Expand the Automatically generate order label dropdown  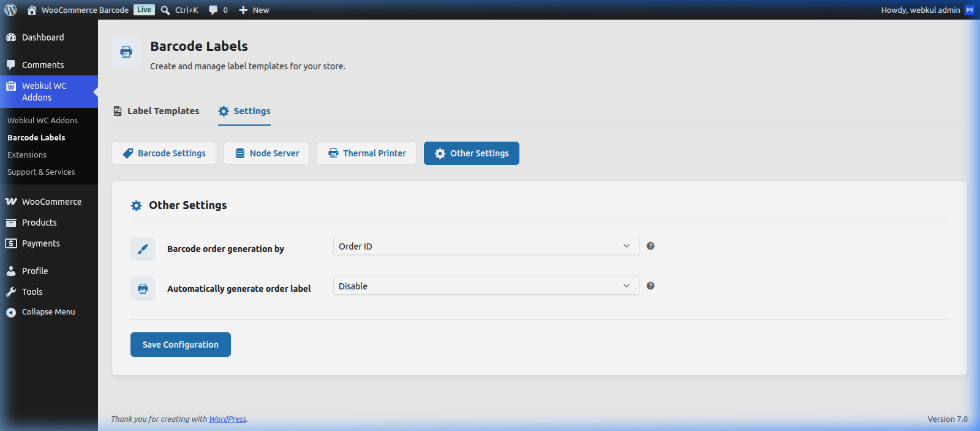point(486,286)
